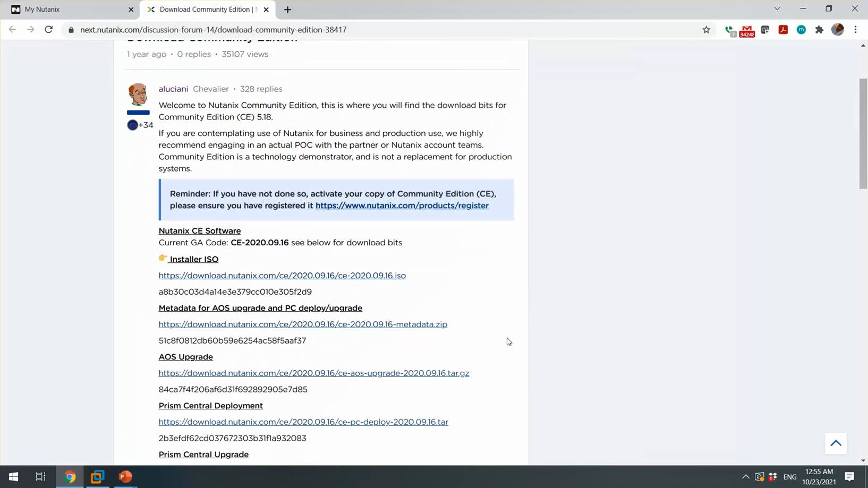
Task: Open the Adobe Acrobat extension icon
Action: [783, 30]
